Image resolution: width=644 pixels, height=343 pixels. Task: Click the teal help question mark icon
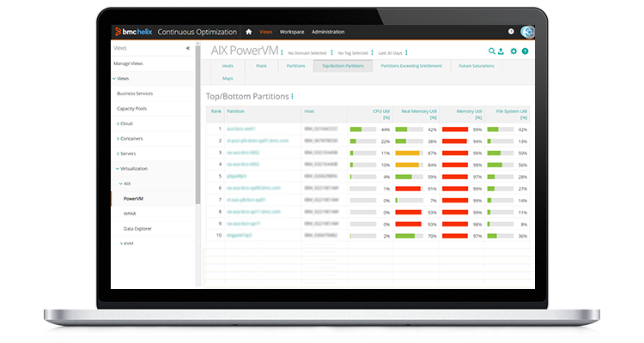[x=525, y=51]
